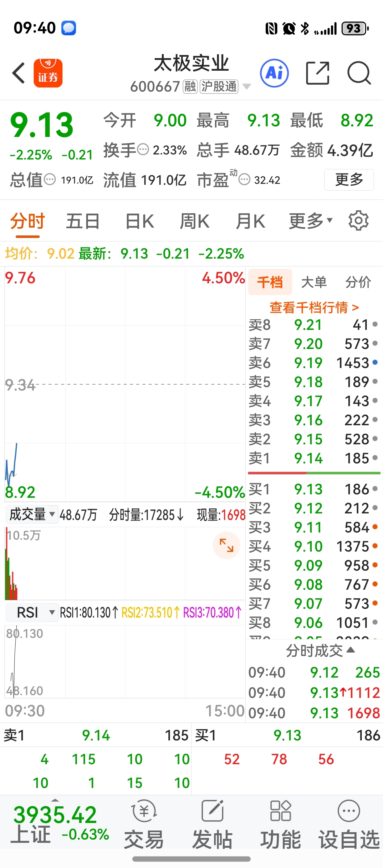Image resolution: width=383 pixels, height=868 pixels.
Task: Tap the blue message notification icon
Action: pyautogui.click(x=69, y=28)
